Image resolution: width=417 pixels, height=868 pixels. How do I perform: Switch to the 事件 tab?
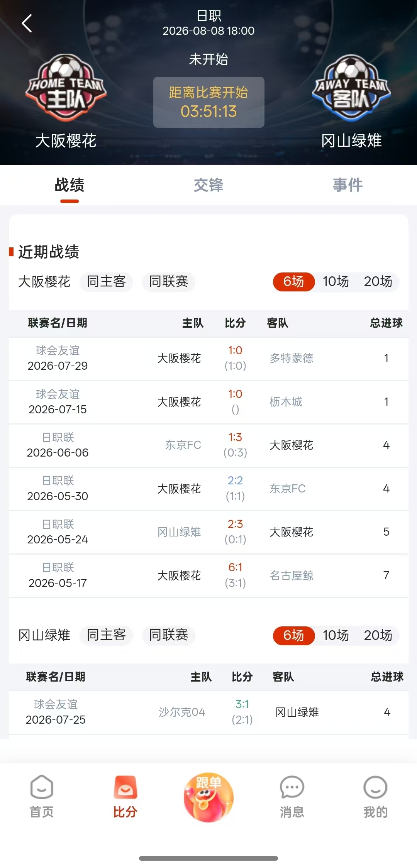pos(347,185)
